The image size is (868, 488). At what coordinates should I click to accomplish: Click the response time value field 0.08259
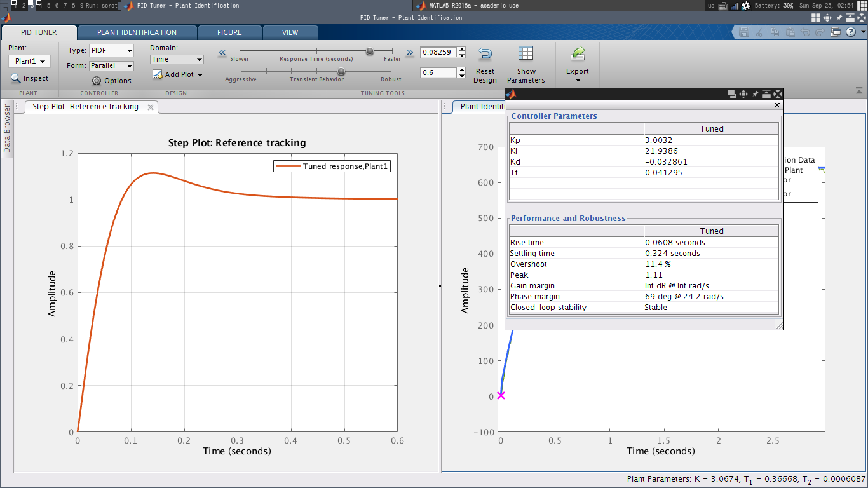[438, 53]
